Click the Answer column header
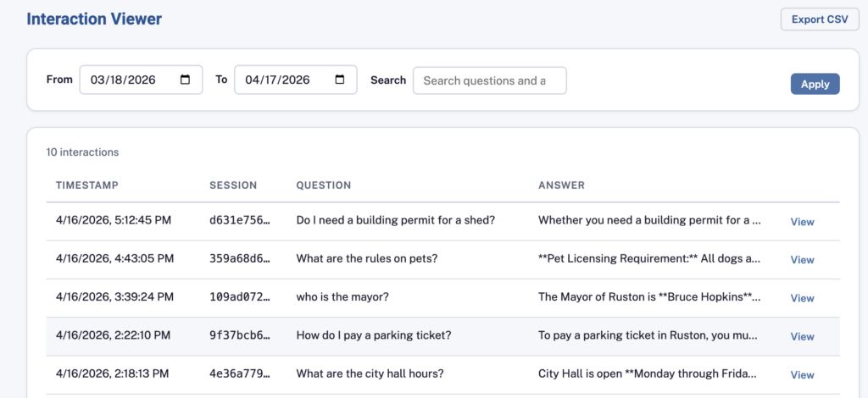The image size is (868, 398). [x=561, y=185]
